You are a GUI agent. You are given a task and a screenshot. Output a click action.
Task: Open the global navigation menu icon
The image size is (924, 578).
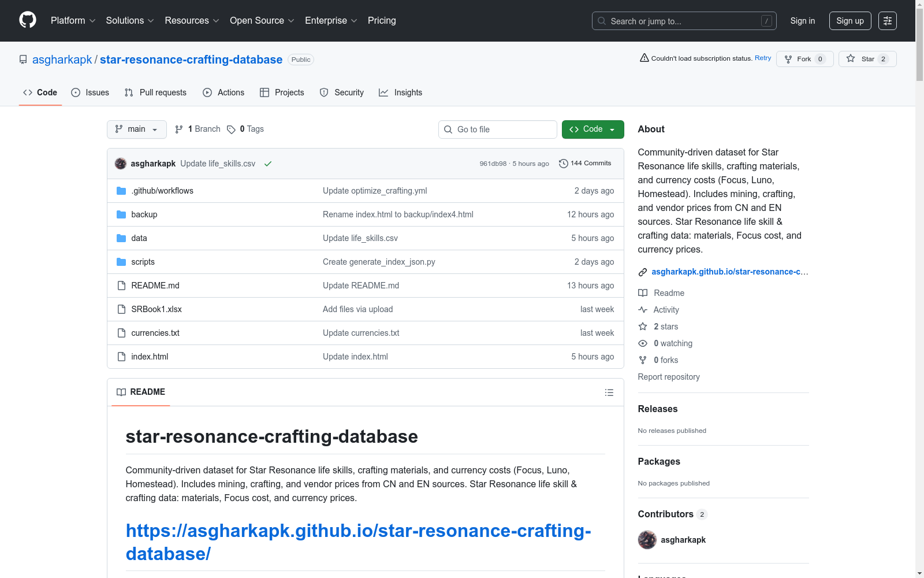click(x=888, y=21)
